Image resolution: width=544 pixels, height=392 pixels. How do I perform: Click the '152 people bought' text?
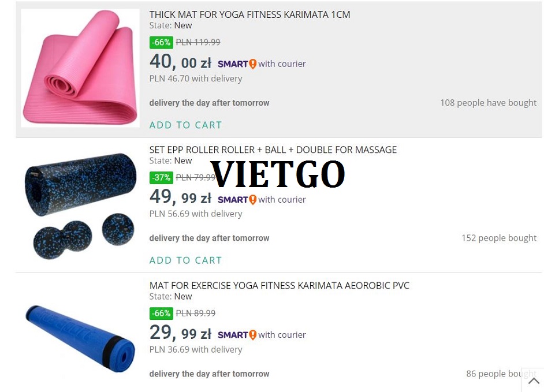[x=499, y=238]
